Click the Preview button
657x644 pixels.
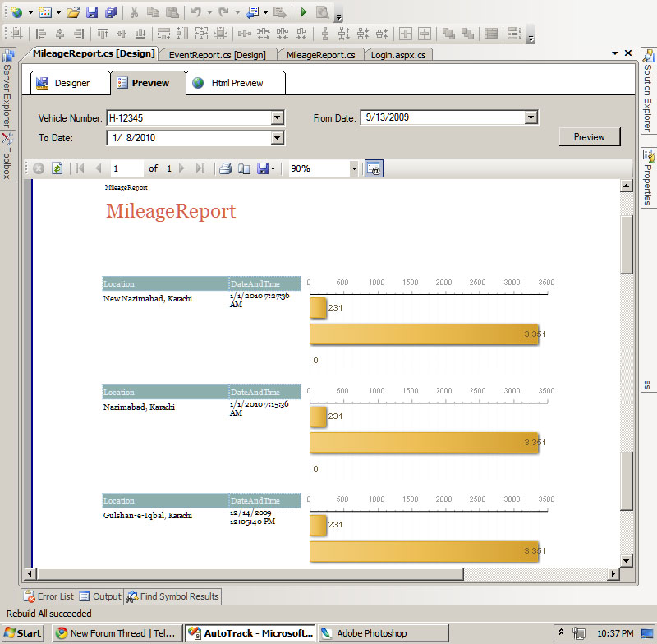click(x=589, y=137)
